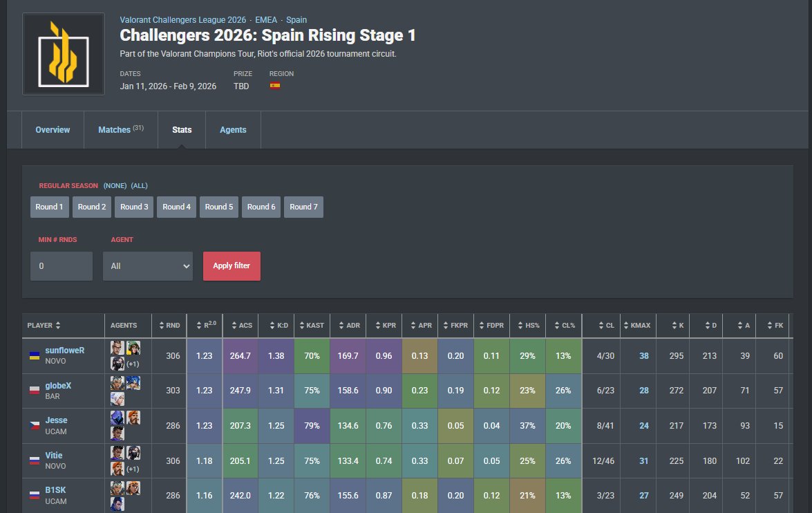Switch to the Matches tab
812x513 pixels.
[x=121, y=130]
